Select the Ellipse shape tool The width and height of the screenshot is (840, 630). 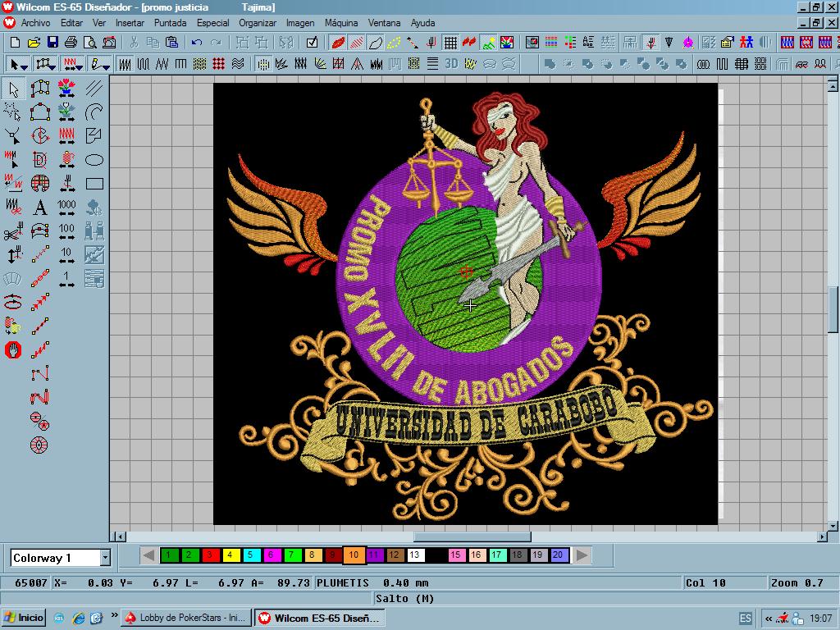coord(94,160)
